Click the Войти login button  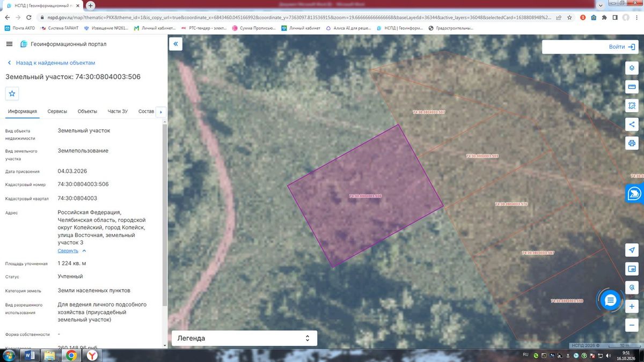(x=622, y=47)
